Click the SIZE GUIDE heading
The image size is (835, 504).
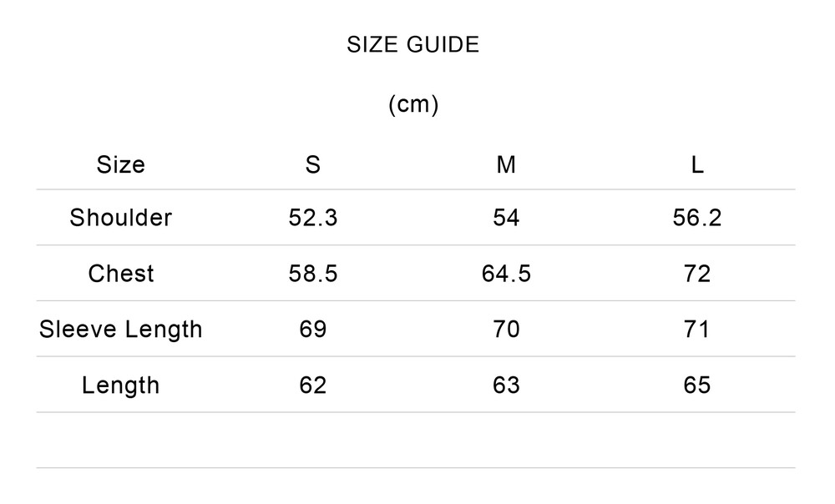point(413,45)
